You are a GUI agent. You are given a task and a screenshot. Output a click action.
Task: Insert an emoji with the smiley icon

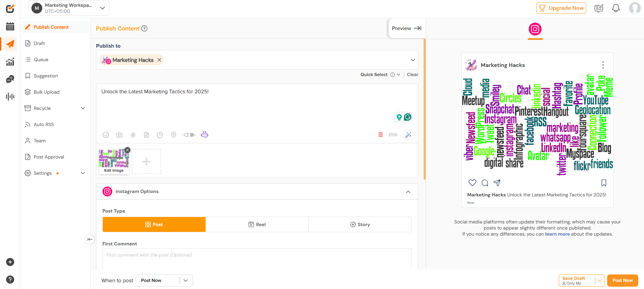[x=106, y=135]
